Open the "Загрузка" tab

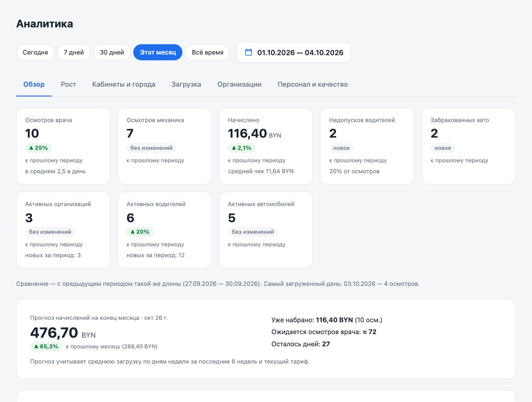point(186,84)
